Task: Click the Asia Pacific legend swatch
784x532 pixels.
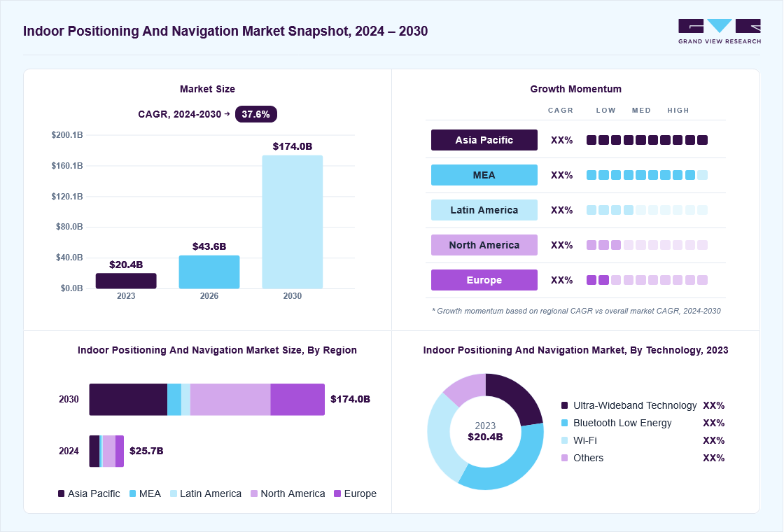Action: tap(62, 493)
